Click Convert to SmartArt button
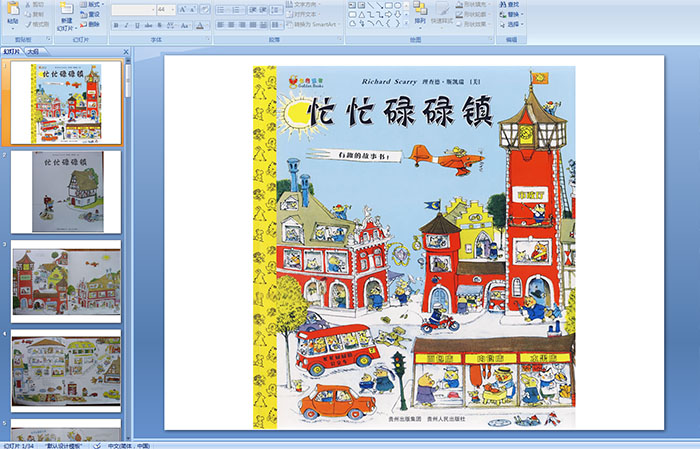The width and height of the screenshot is (700, 449). point(312,24)
